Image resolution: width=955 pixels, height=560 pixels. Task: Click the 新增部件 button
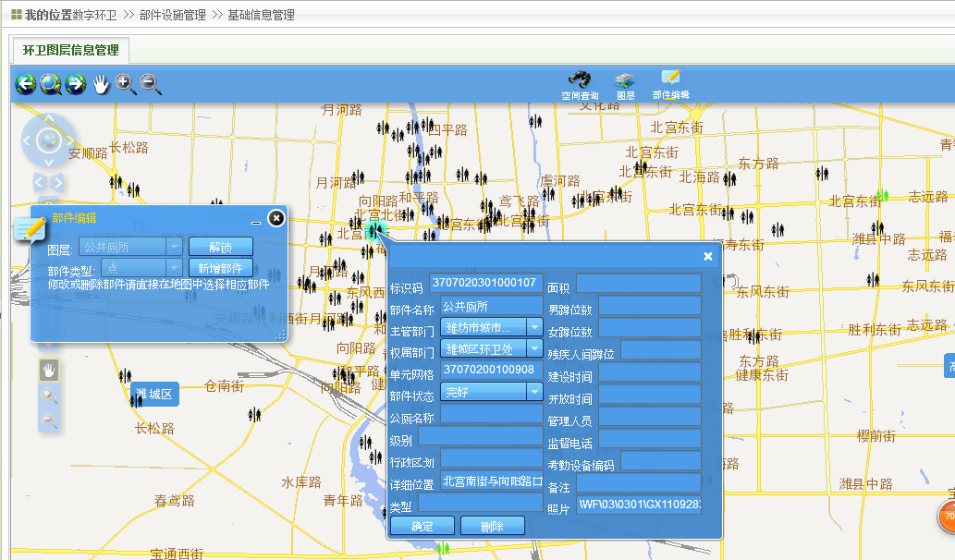[220, 268]
